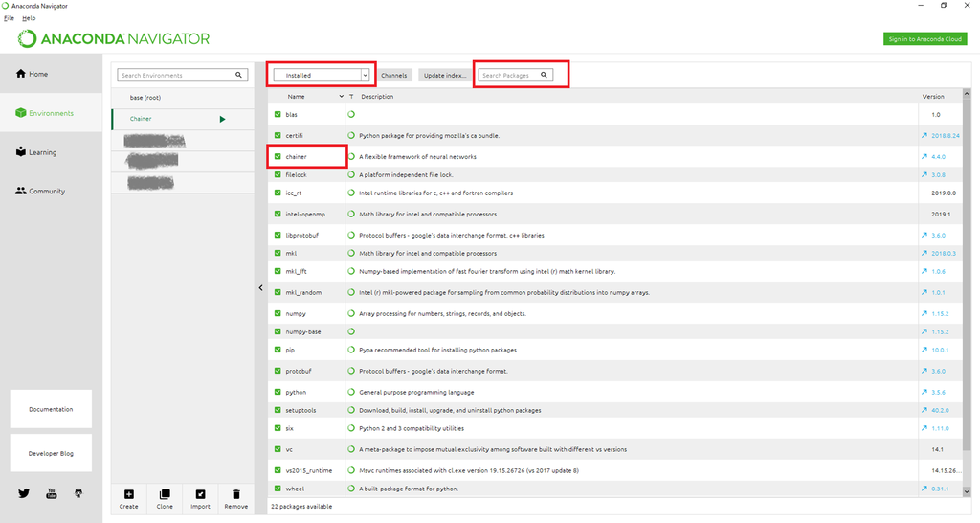Viewport: 980px width, 523px height.
Task: Open the Developer Blog link
Action: click(x=51, y=453)
